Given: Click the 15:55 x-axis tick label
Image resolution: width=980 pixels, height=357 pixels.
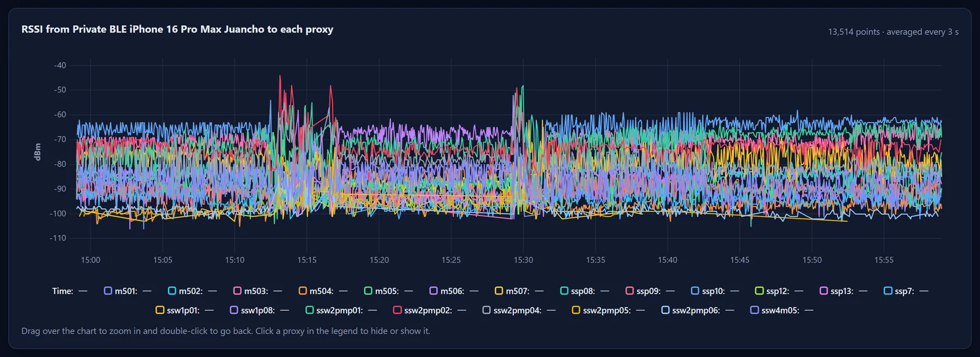Looking at the screenshot, I should (884, 260).
